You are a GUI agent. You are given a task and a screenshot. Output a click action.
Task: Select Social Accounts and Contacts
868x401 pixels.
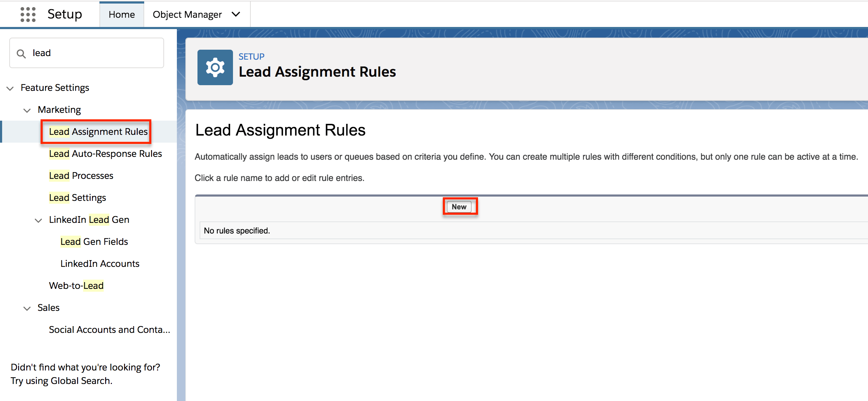coord(109,329)
